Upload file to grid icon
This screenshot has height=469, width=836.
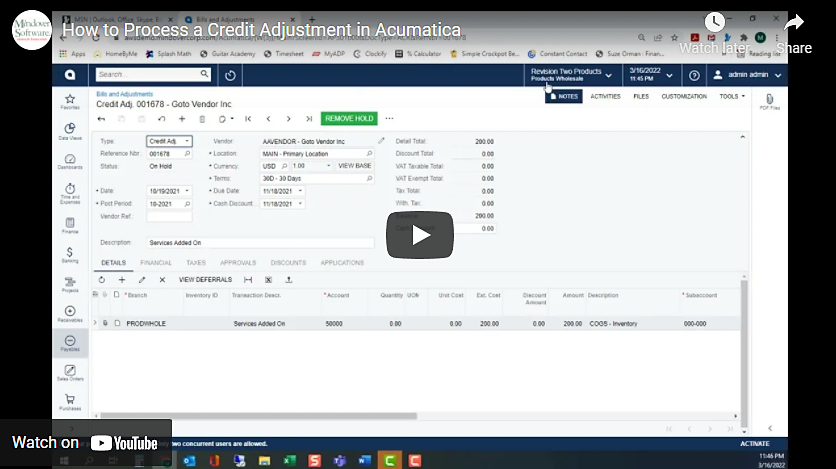(288, 280)
